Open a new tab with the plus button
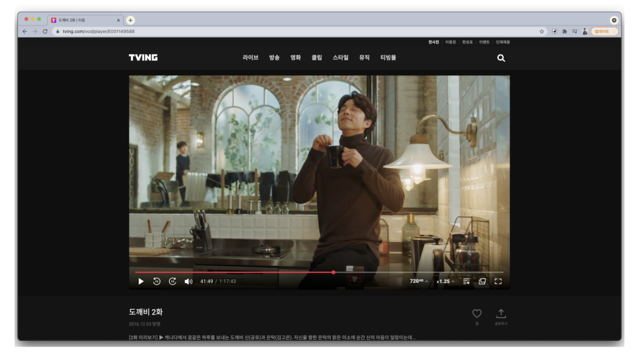639x364 pixels. pos(130,20)
